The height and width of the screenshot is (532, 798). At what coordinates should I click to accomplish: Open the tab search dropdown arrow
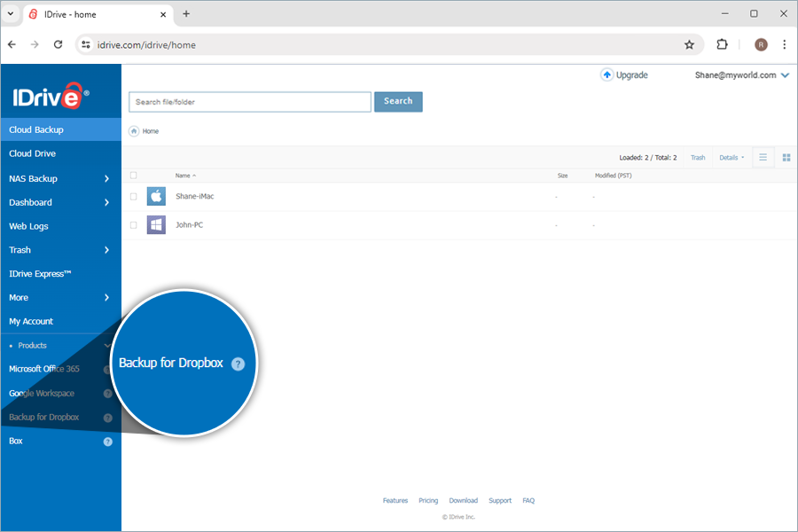point(11,14)
